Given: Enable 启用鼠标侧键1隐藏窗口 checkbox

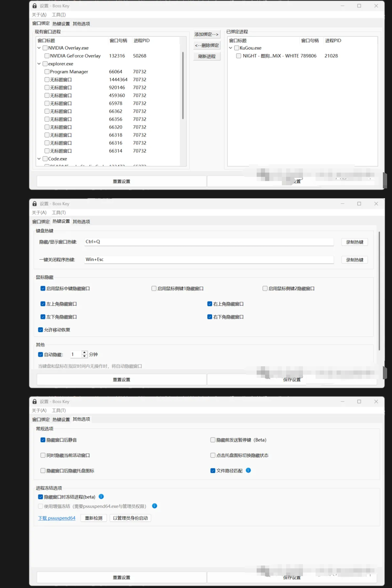Looking at the screenshot, I should tap(154, 288).
